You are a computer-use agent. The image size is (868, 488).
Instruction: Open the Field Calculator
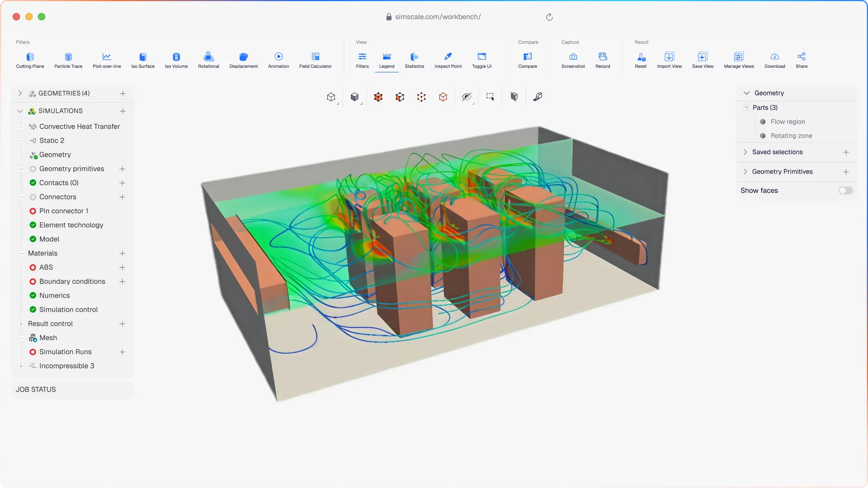316,60
